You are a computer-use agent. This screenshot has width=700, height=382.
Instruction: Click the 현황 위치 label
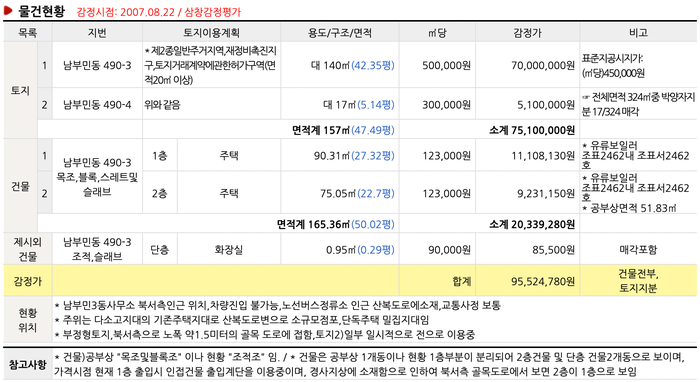tap(27, 320)
